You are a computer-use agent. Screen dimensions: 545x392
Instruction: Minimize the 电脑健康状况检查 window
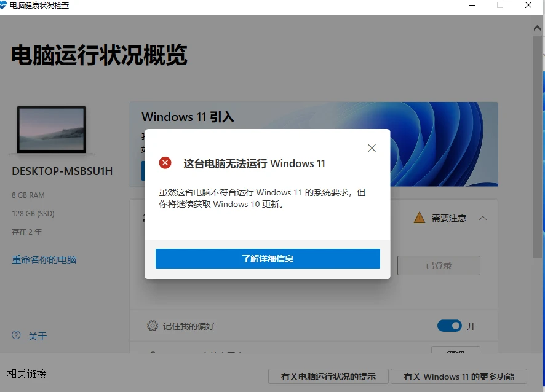(472, 5)
